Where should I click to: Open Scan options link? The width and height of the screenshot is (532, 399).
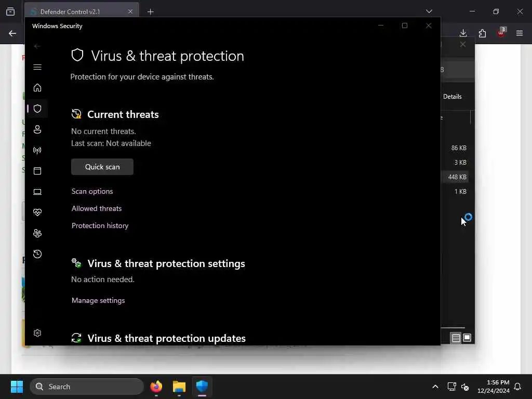pyautogui.click(x=92, y=191)
